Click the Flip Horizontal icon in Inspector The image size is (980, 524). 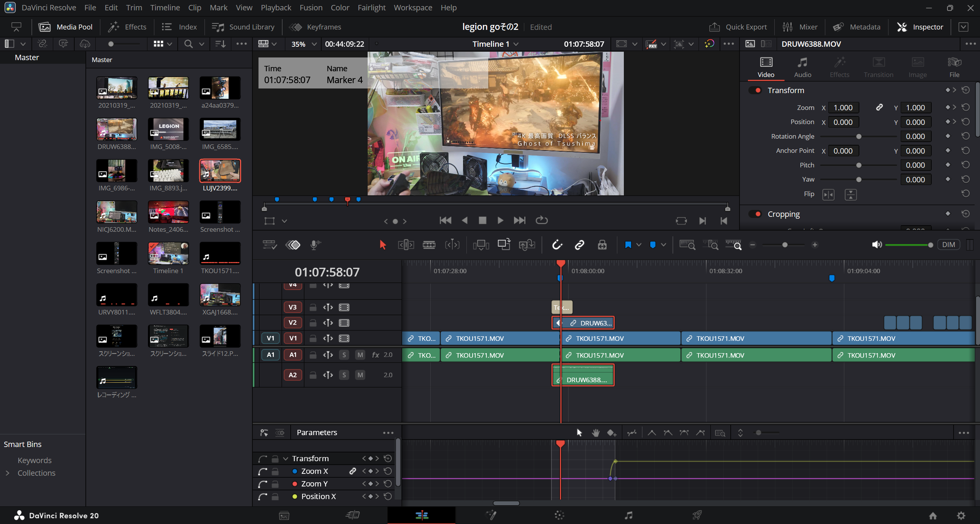[828, 195]
